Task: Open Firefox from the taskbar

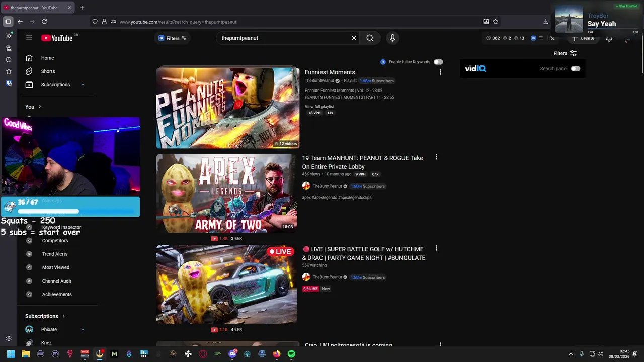Action: pyautogui.click(x=277, y=354)
